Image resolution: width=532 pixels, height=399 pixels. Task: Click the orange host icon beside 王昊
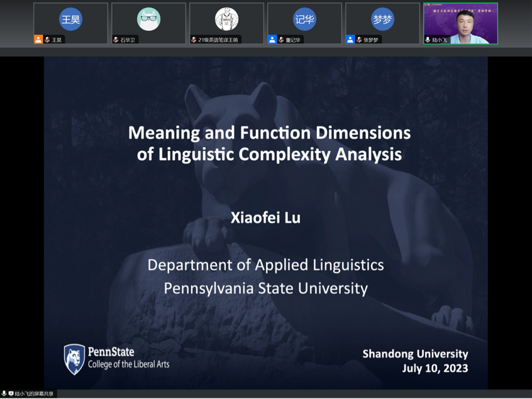coord(38,40)
